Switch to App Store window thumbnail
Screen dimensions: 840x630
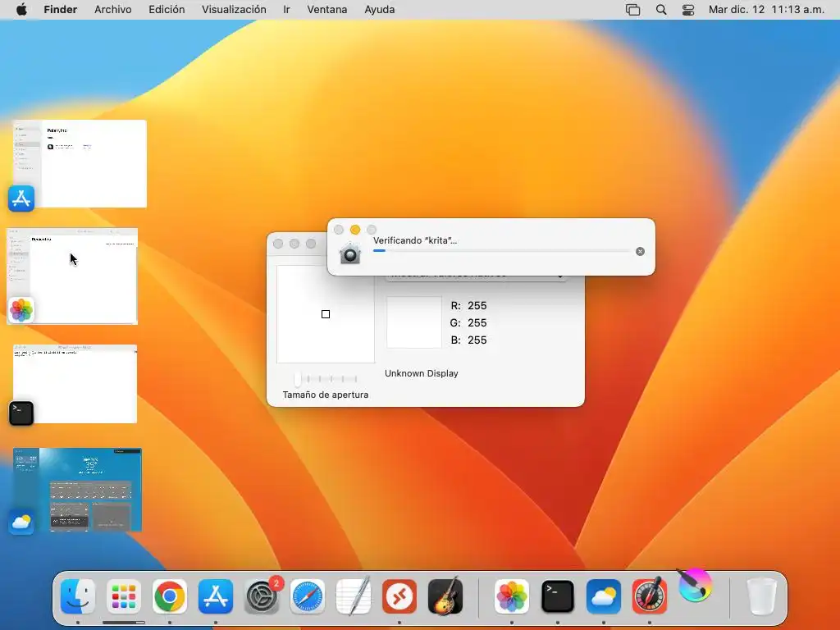tap(80, 164)
